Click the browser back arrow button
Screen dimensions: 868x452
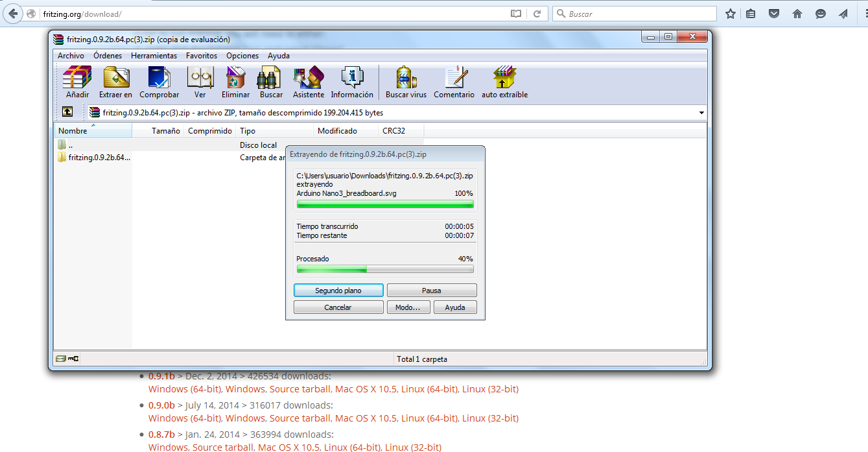pos(13,14)
